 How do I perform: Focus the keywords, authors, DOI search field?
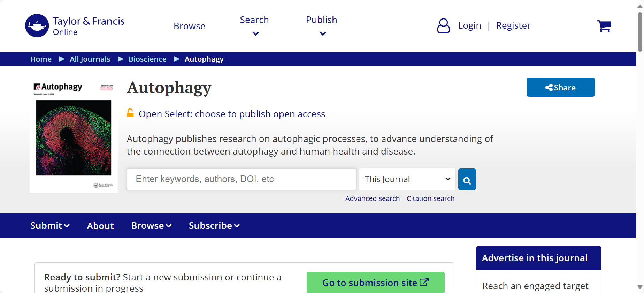[x=242, y=179]
